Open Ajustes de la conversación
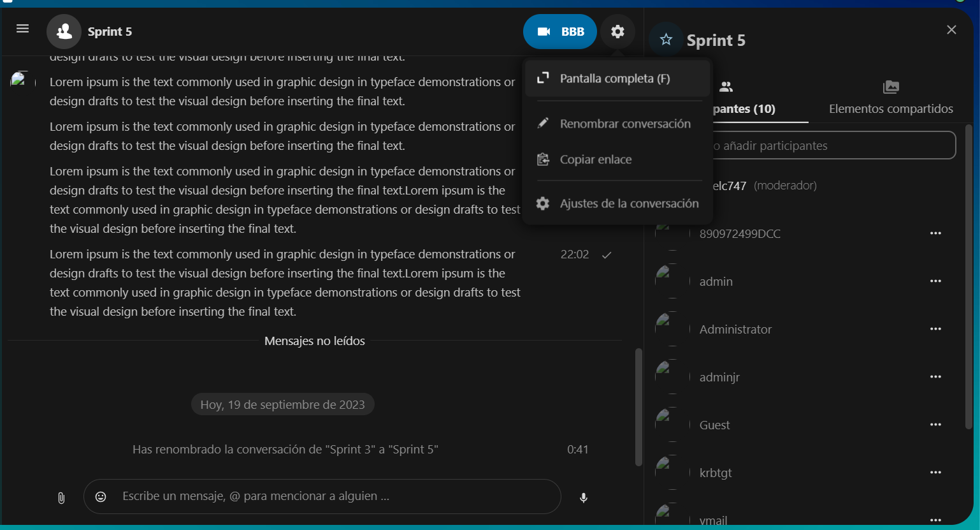The image size is (980, 530). point(617,203)
